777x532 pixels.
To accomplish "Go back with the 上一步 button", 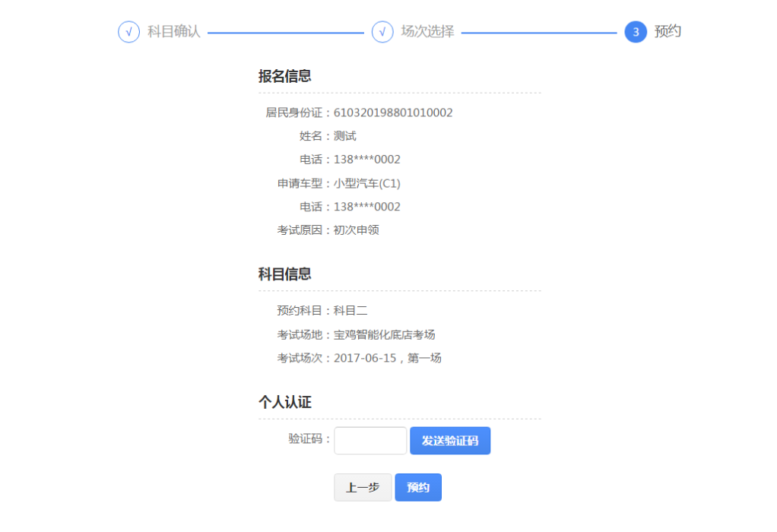I will click(x=363, y=488).
